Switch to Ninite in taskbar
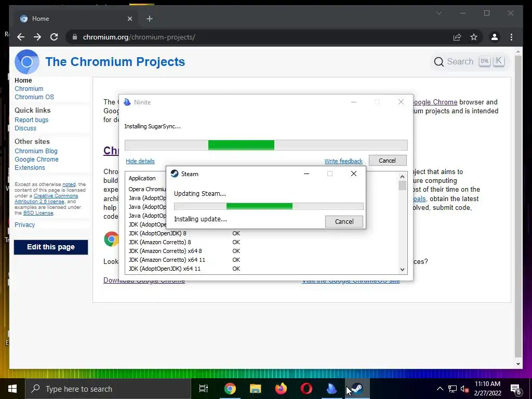Image resolution: width=532 pixels, height=399 pixels. [x=332, y=389]
